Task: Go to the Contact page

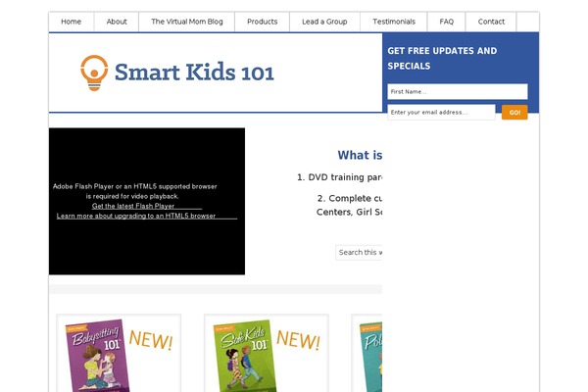Action: click(491, 22)
